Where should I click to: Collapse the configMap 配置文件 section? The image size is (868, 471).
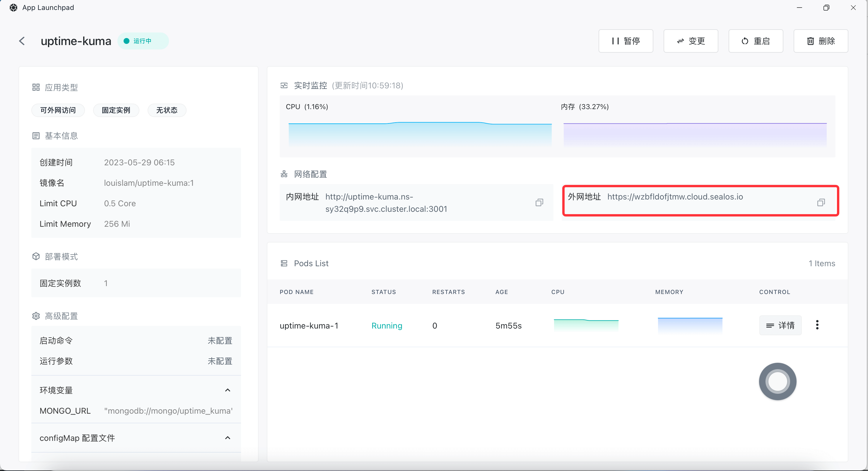[x=228, y=438]
